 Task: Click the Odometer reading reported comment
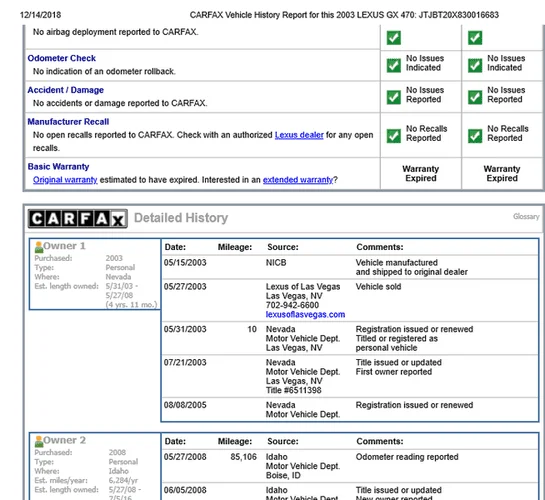pos(407,457)
